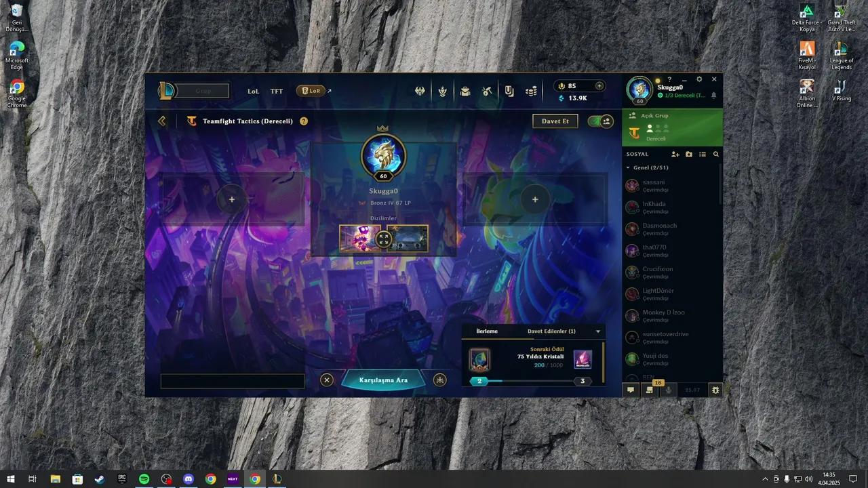The image size is (868, 488).
Task: Open social list view options icon
Action: coord(703,155)
